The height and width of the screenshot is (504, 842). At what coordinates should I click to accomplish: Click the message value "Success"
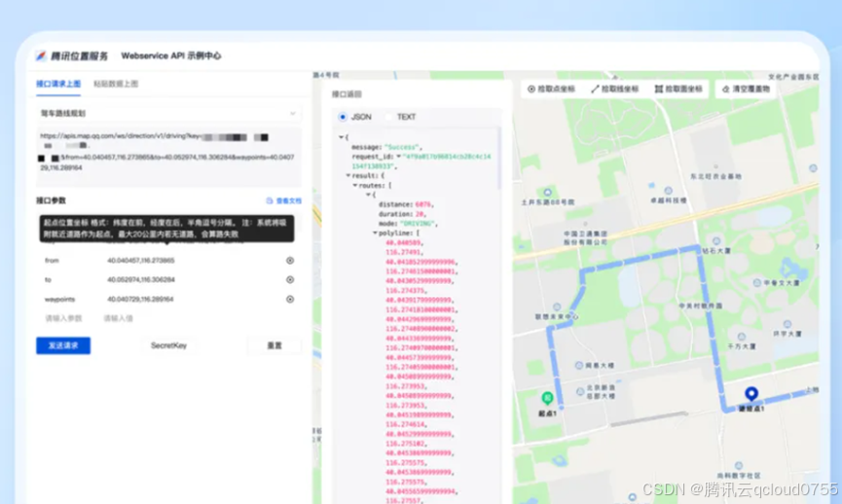403,147
